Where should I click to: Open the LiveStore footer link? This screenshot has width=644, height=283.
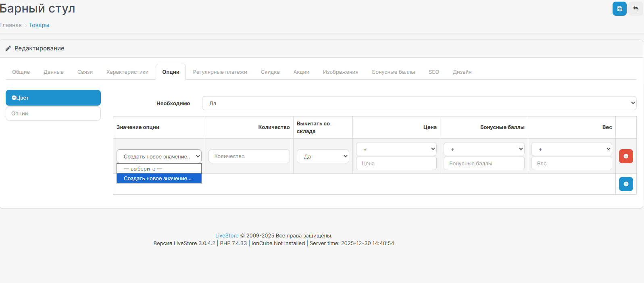[x=227, y=236]
